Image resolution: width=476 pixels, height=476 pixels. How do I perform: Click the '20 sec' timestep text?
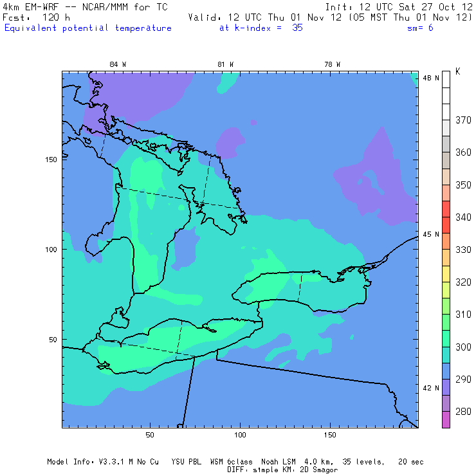click(411, 462)
